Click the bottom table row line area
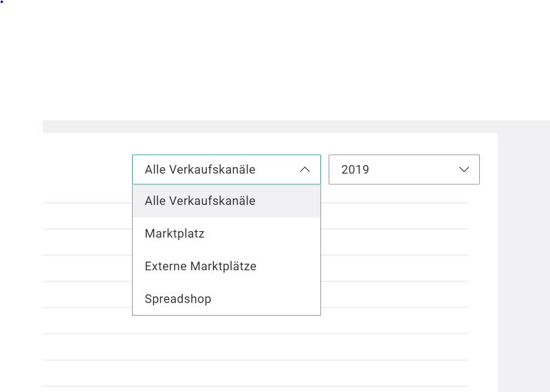Viewport: 550px width, 392px height. click(x=254, y=373)
